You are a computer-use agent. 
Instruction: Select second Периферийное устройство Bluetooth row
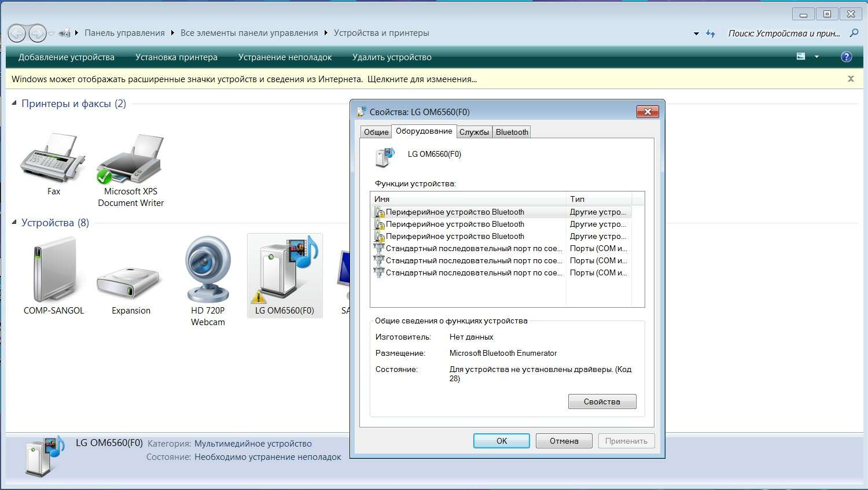(501, 224)
